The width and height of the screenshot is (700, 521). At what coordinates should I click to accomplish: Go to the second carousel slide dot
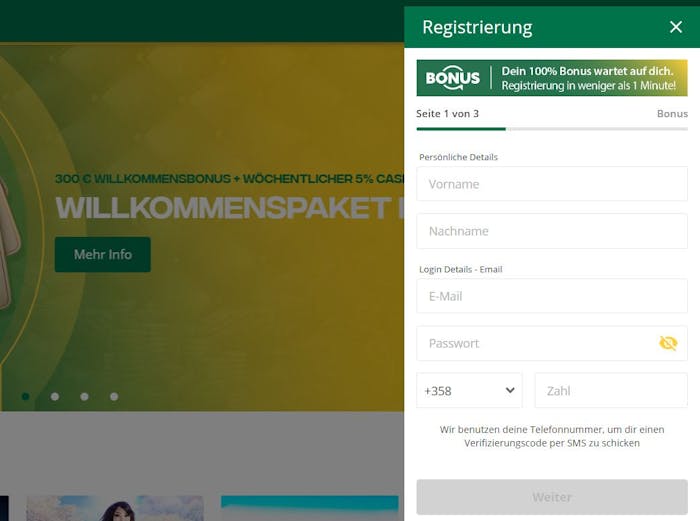click(x=55, y=396)
